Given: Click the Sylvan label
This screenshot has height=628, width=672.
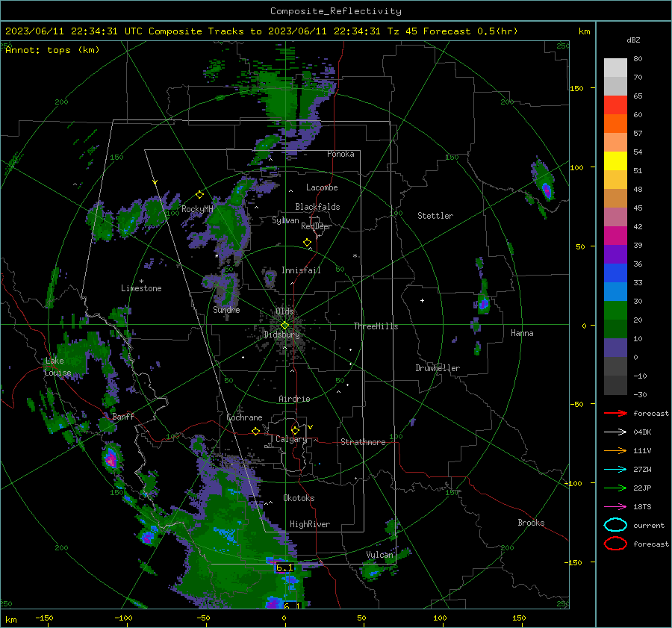Looking at the screenshot, I should [285, 220].
